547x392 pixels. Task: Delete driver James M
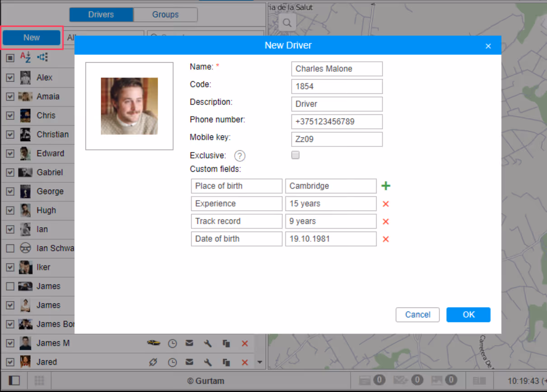245,344
